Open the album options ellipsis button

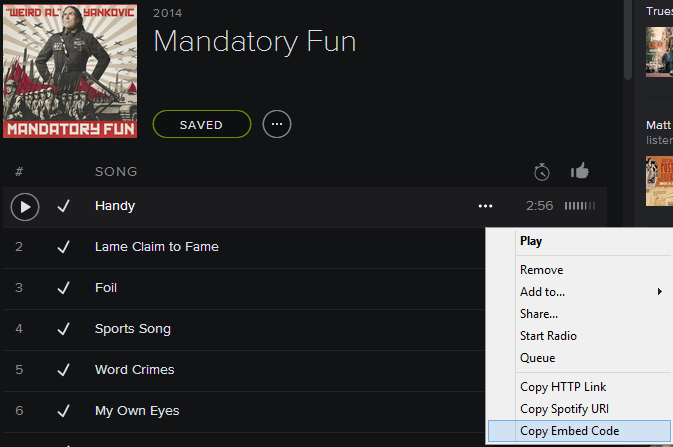click(x=277, y=124)
